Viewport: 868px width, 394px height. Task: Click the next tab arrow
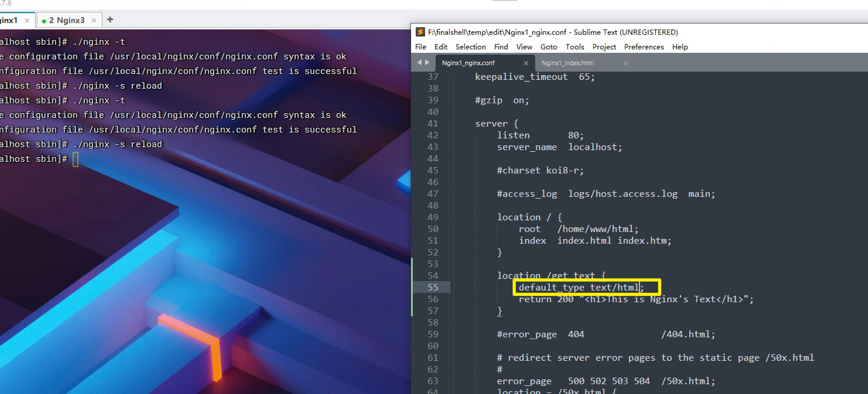pyautogui.click(x=427, y=63)
